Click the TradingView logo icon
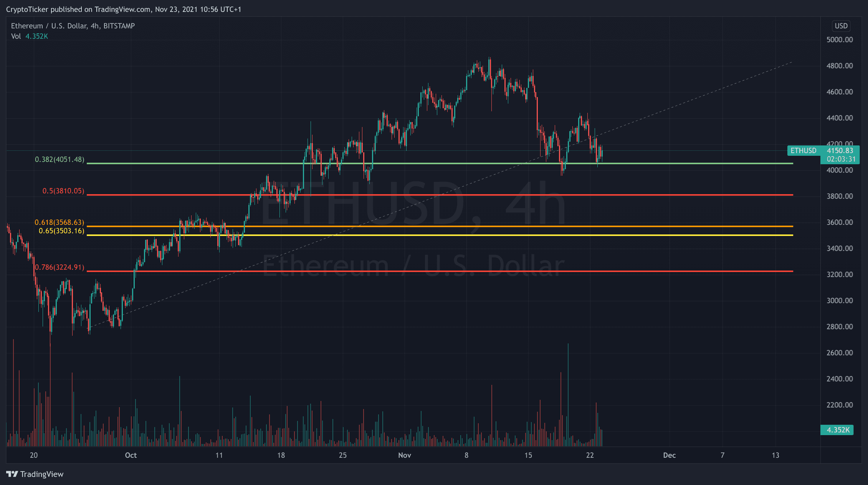 click(12, 474)
